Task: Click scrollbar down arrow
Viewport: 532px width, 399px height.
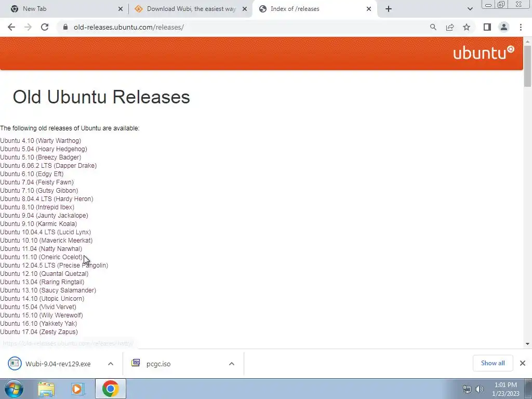Action: [x=527, y=344]
